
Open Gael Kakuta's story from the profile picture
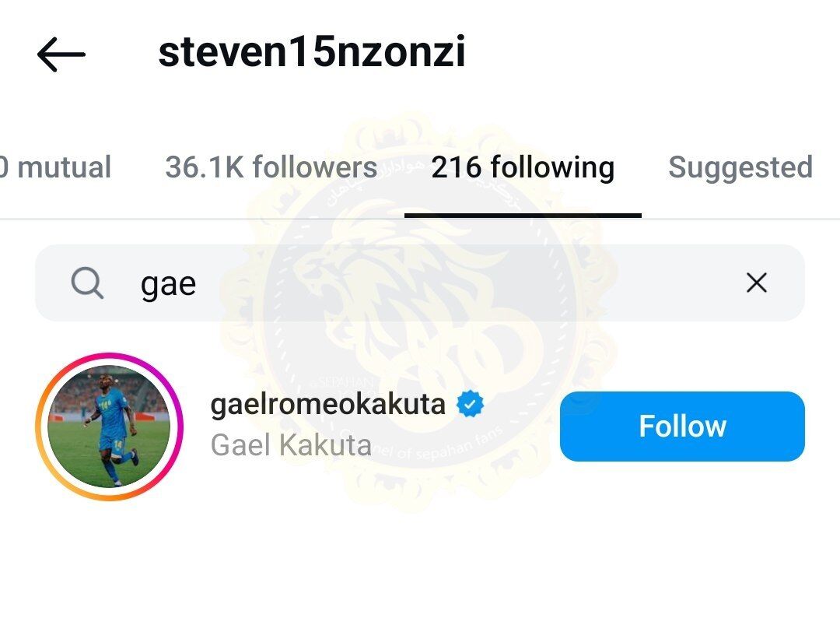coord(108,427)
